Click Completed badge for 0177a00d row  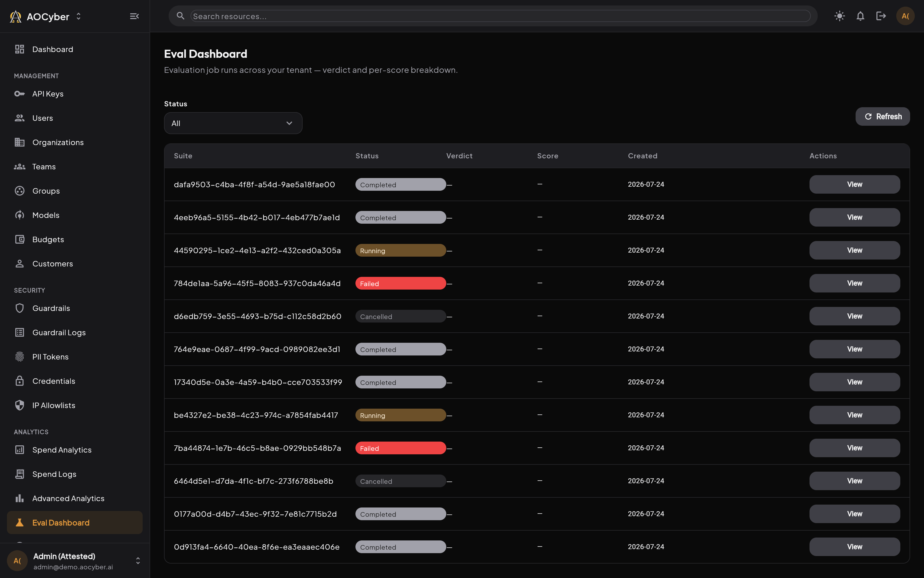(x=400, y=514)
